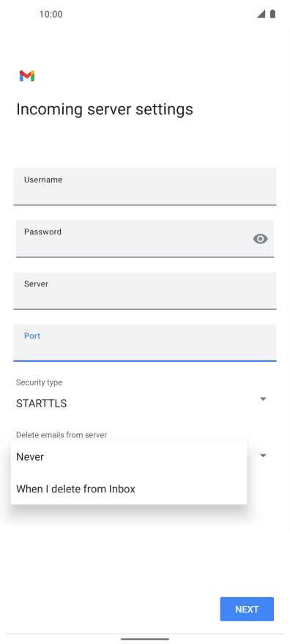
Task: Click the Security type label
Action: [x=39, y=382]
